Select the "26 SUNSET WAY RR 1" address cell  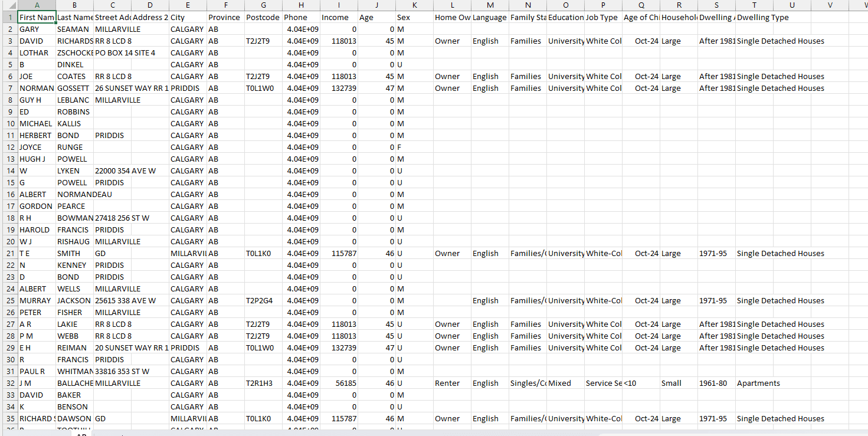(x=113, y=88)
